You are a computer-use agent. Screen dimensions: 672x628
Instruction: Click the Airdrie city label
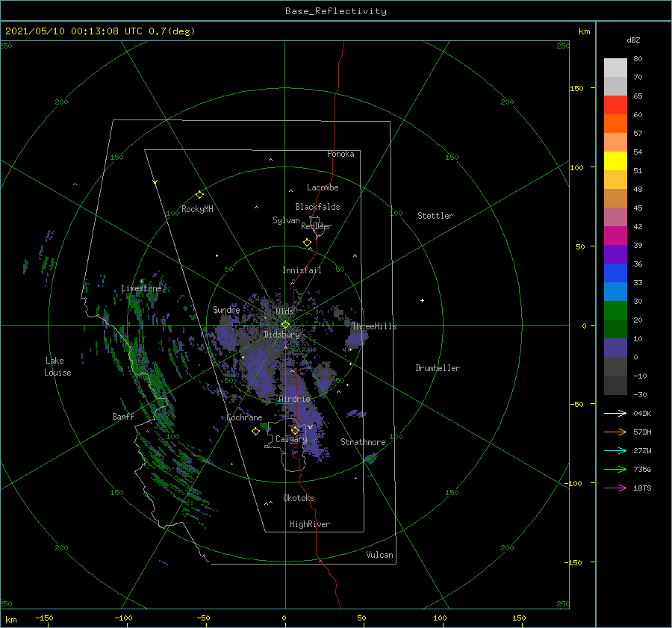tap(294, 399)
